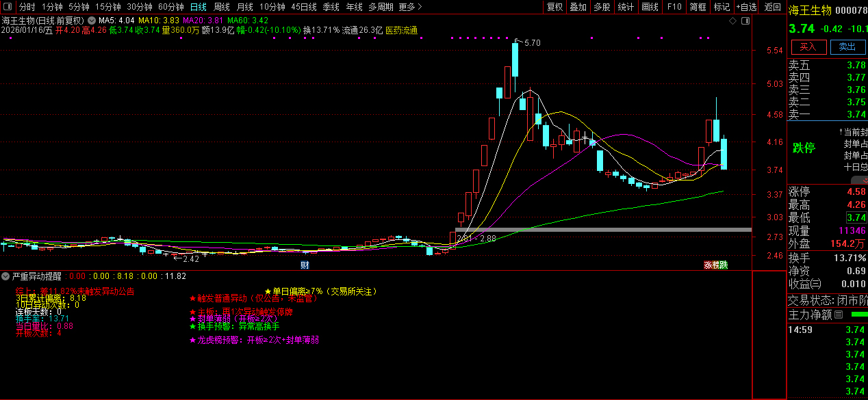This screenshot has height=400, width=868.
Task: Toggle 叠加 overlay comparison
Action: 578,7
